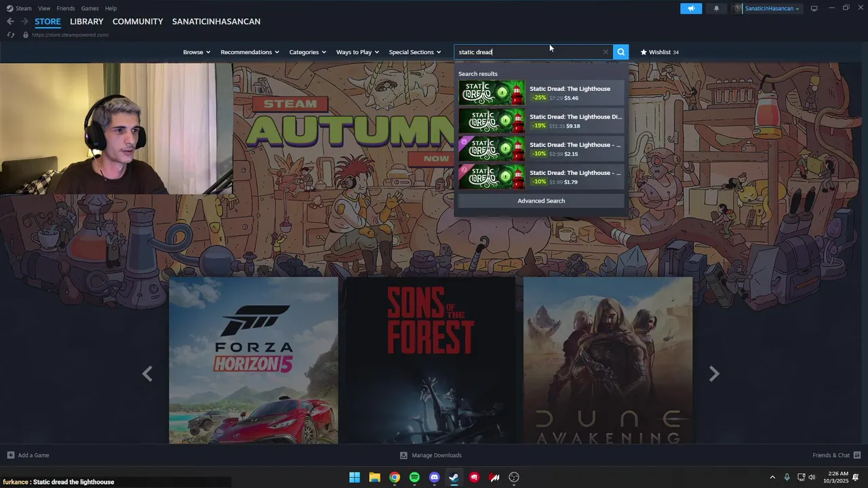Click the store URL address text
The image size is (868, 488).
pos(70,35)
